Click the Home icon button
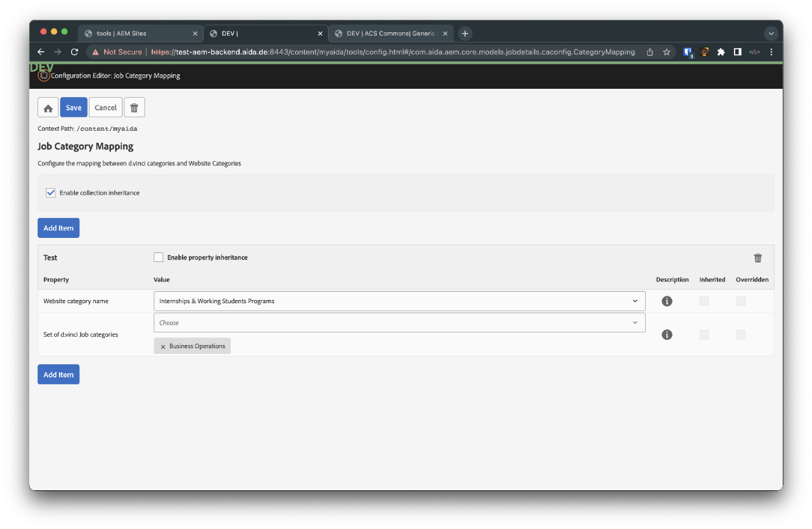Image resolution: width=812 pixels, height=529 pixels. point(48,108)
